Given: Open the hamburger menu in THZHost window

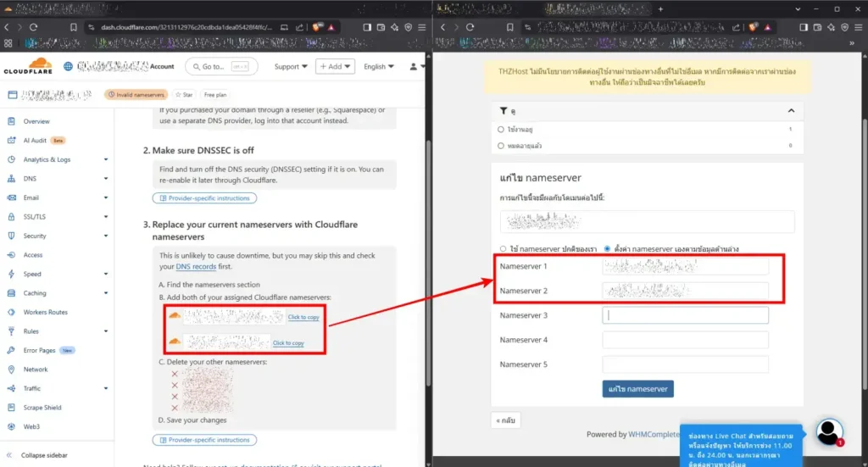Looking at the screenshot, I should pos(858,27).
